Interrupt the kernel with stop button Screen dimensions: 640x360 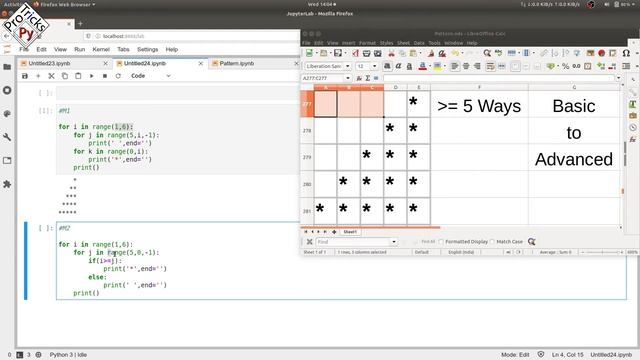tap(105, 76)
